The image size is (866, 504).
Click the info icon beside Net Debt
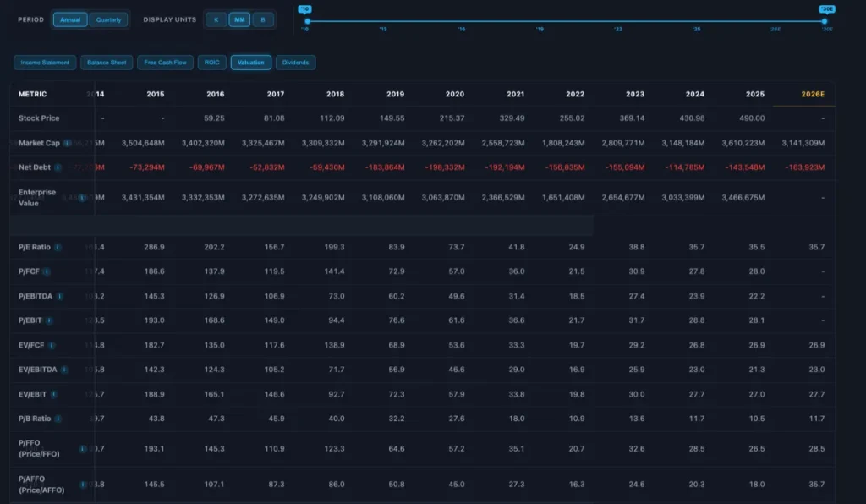[x=58, y=167]
